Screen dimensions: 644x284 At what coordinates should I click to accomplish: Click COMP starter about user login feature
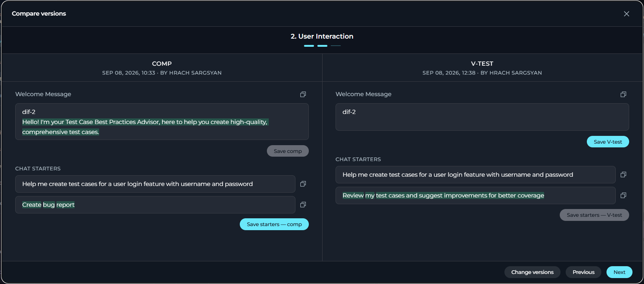click(x=155, y=184)
